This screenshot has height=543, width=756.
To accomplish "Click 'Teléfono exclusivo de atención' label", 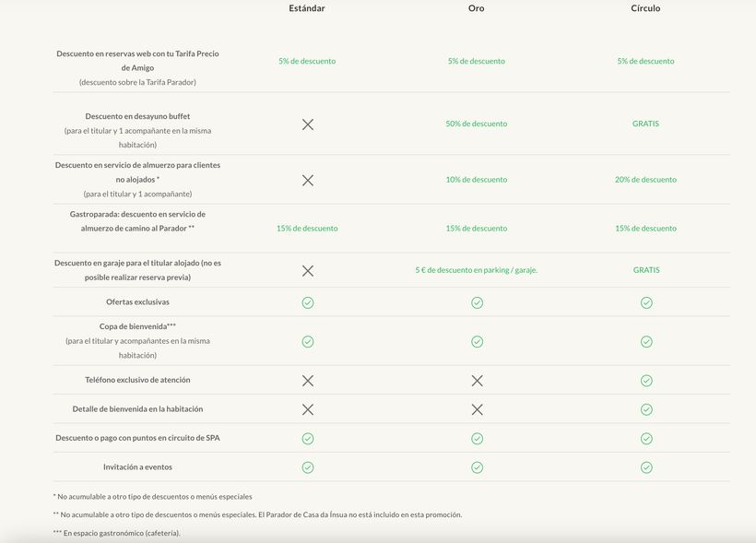I will pyautogui.click(x=137, y=380).
